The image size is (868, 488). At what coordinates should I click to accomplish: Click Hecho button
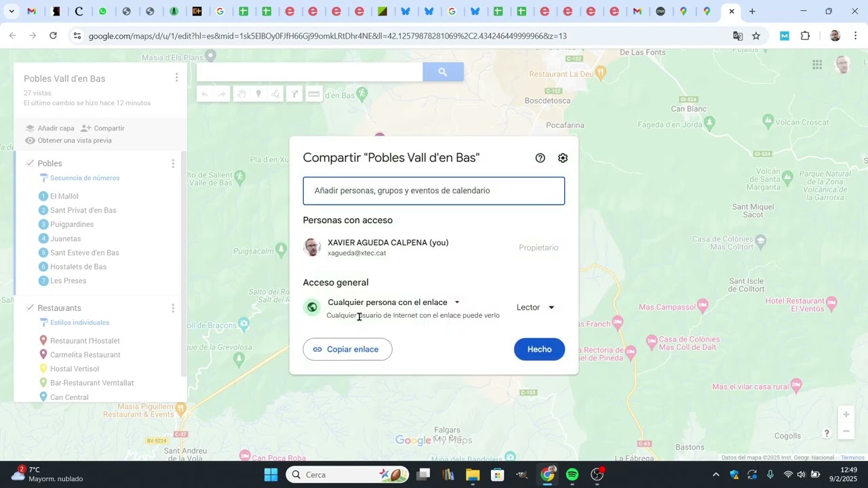[539, 349]
